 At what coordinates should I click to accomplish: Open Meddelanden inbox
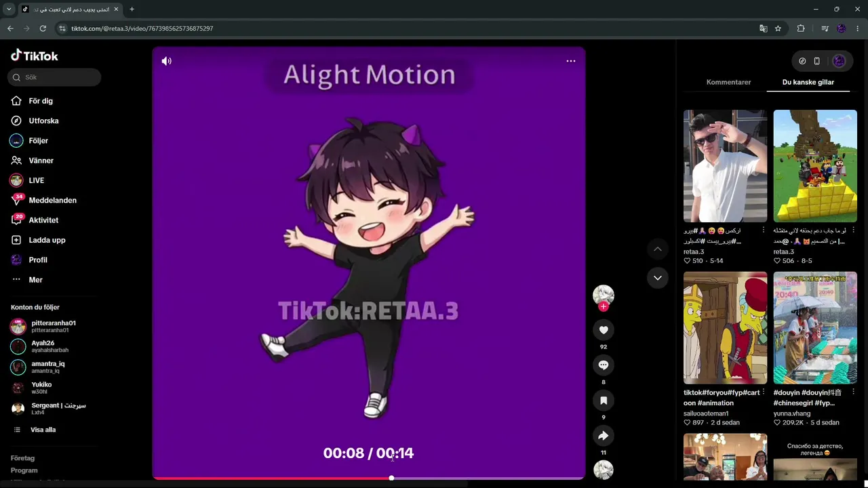[x=52, y=201]
